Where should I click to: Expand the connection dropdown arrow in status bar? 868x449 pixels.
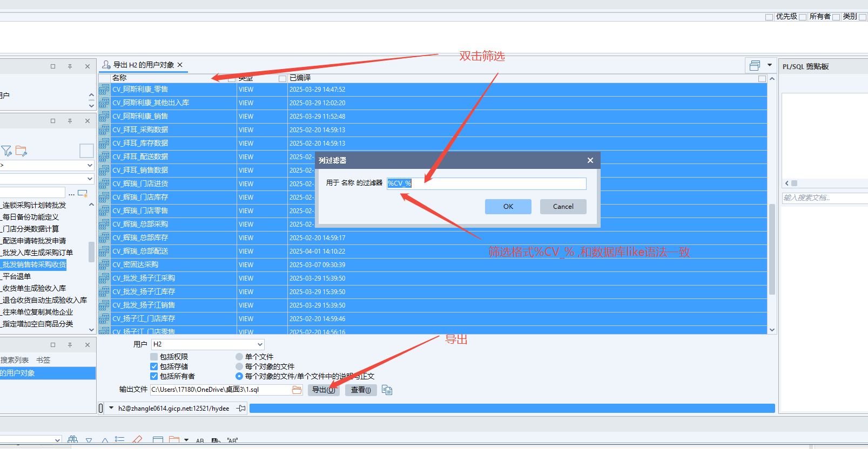point(111,408)
